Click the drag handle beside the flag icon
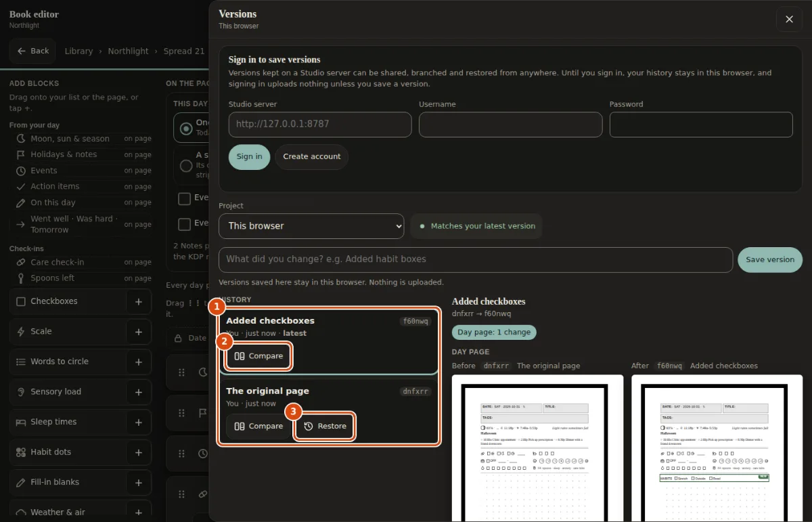Image resolution: width=812 pixels, height=522 pixels. point(181,413)
